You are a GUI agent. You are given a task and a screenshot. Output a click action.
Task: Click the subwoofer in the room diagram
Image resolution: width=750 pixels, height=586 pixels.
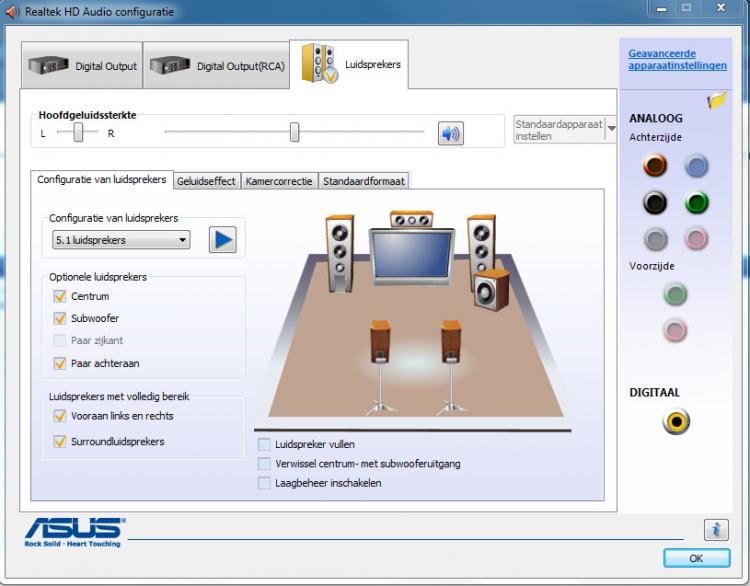(x=492, y=289)
